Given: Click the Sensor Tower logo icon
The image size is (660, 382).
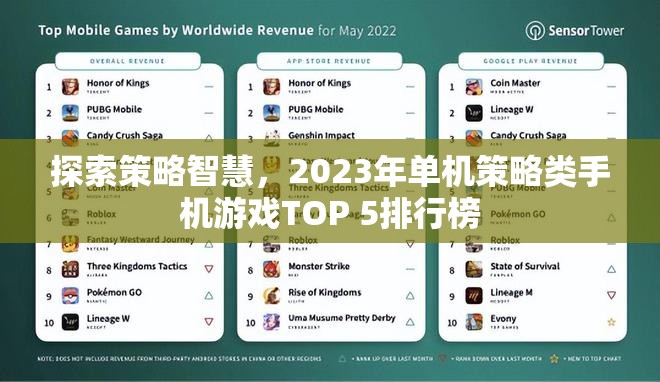Looking at the screenshot, I should click(535, 31).
